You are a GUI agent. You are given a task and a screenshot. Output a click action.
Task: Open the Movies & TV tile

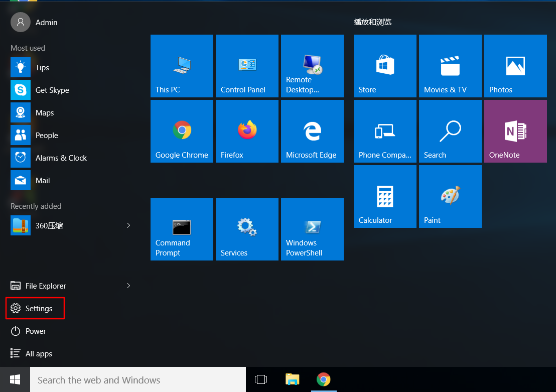point(450,66)
